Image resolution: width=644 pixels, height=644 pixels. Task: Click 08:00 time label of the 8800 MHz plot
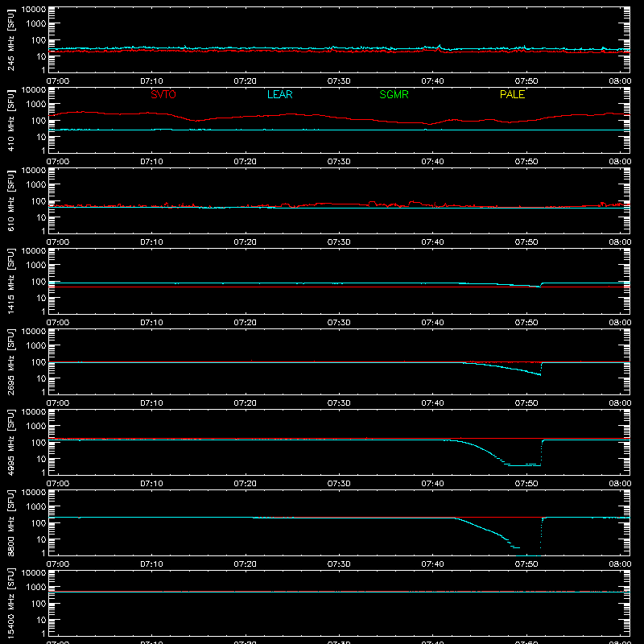[x=620, y=564]
